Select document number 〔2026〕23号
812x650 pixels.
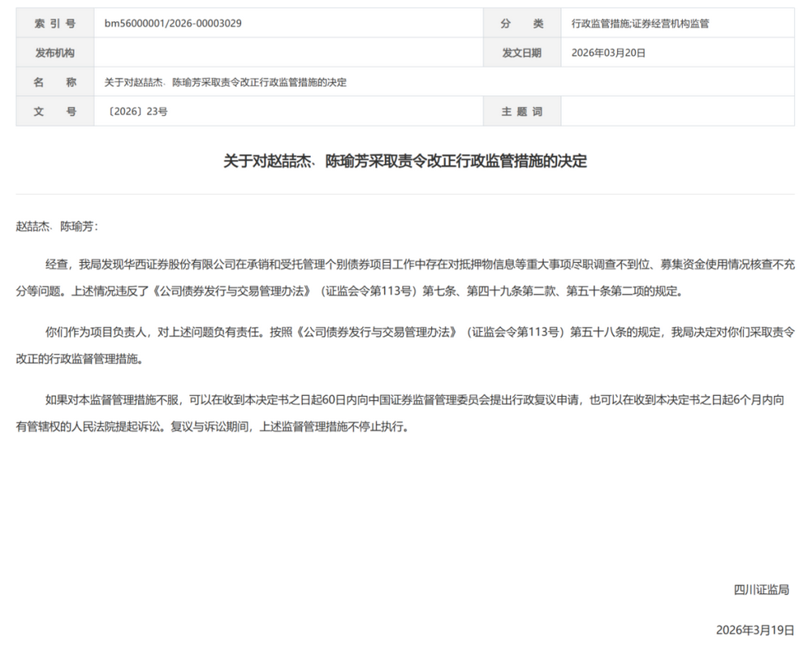click(x=136, y=112)
